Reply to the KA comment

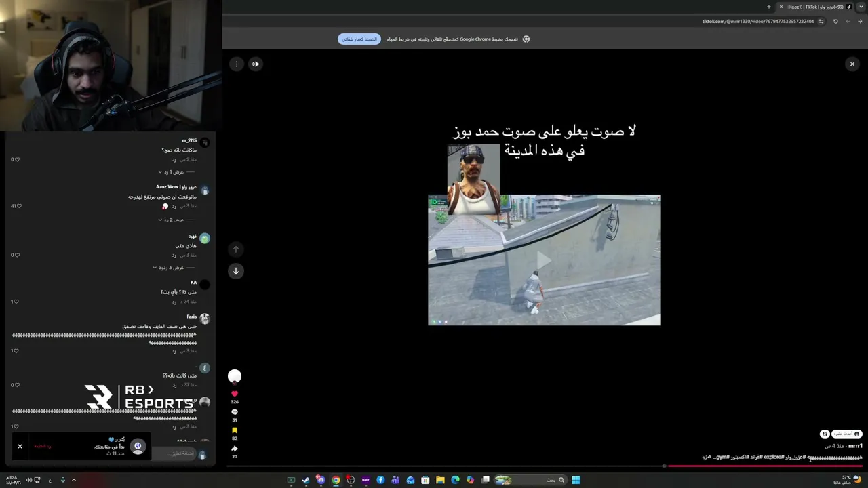pyautogui.click(x=174, y=302)
